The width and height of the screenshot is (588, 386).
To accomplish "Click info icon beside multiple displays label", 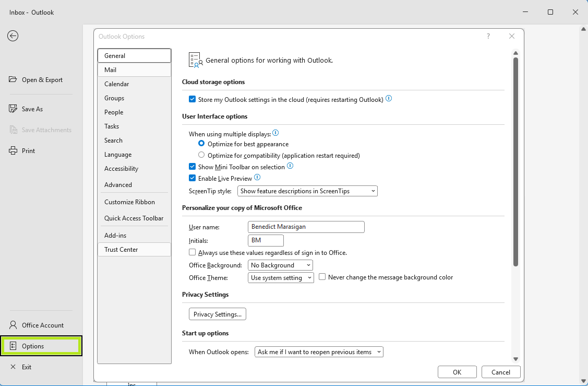I will 275,134.
